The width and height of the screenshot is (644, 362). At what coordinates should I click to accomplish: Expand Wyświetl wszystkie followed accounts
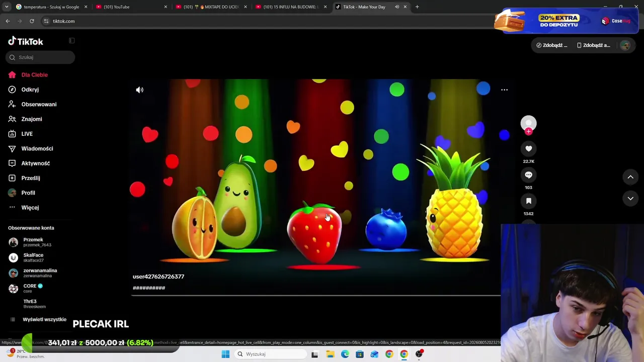point(39,320)
